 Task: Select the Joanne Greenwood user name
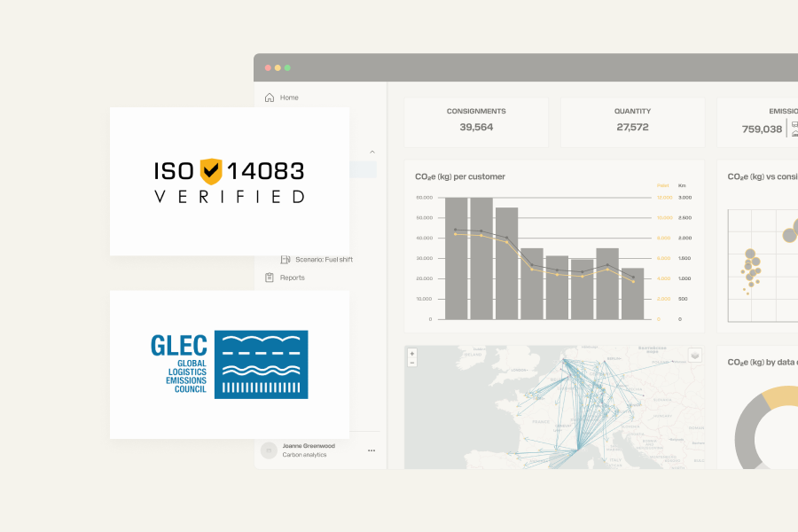click(309, 446)
